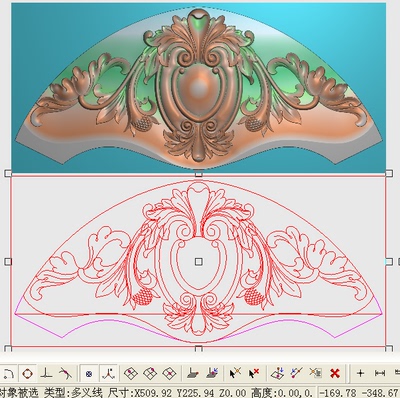400x398 pixels.
Task: Select the tangent curve snap icon
Action: [65, 373]
